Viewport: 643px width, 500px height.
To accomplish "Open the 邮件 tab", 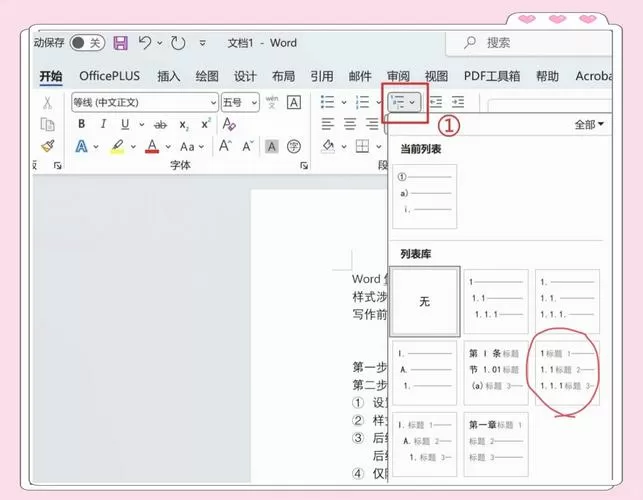I will point(360,76).
